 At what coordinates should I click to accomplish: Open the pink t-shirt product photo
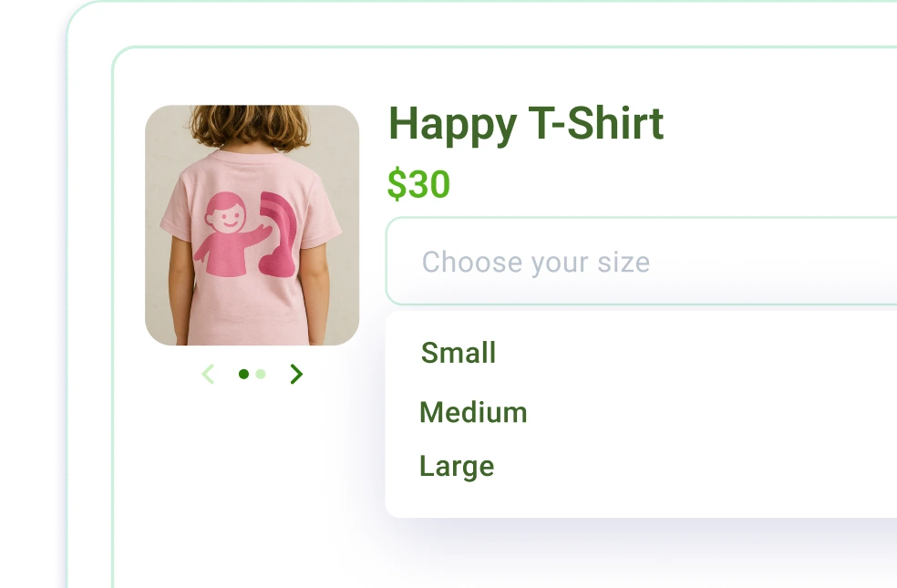tap(253, 225)
